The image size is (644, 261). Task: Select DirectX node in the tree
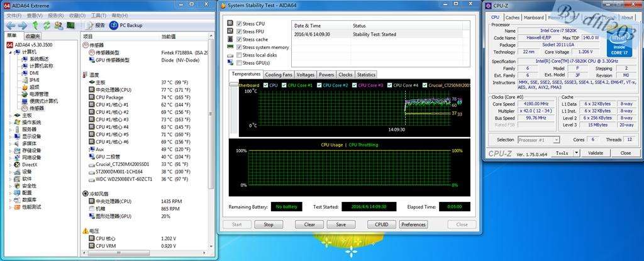26,165
